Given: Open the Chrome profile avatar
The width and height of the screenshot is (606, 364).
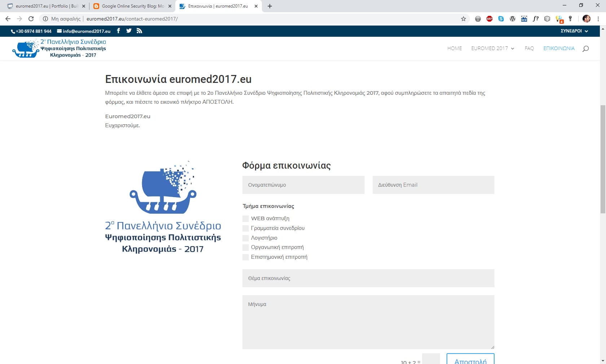Looking at the screenshot, I should coord(587,19).
